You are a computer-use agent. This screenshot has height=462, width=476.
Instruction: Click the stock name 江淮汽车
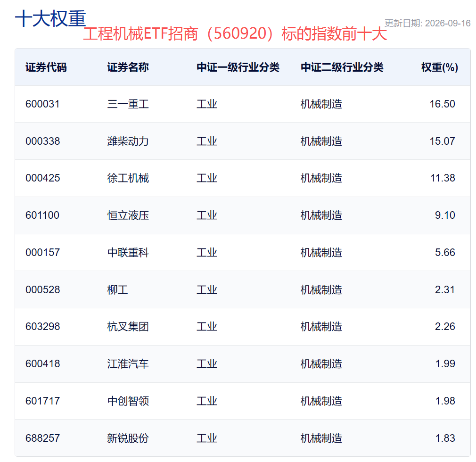128,364
